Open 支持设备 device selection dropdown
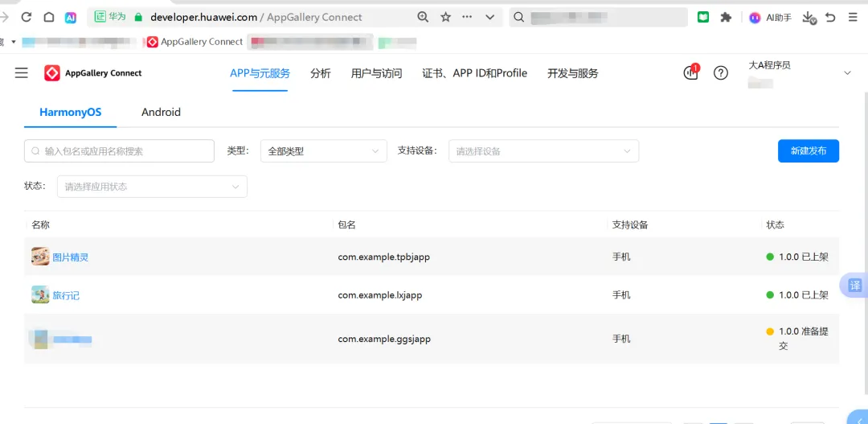The height and width of the screenshot is (424, 868). point(543,150)
